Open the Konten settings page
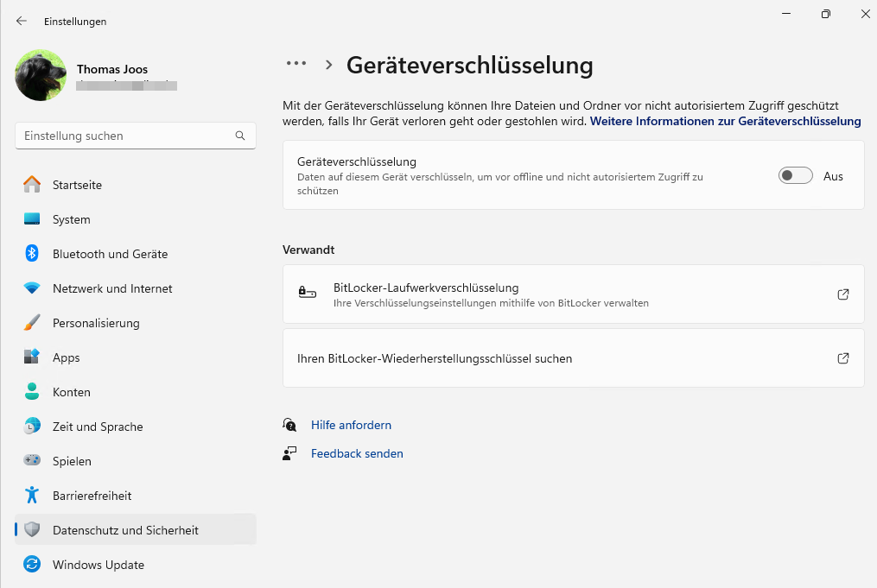Viewport: 877px width, 588px height. 71,392
